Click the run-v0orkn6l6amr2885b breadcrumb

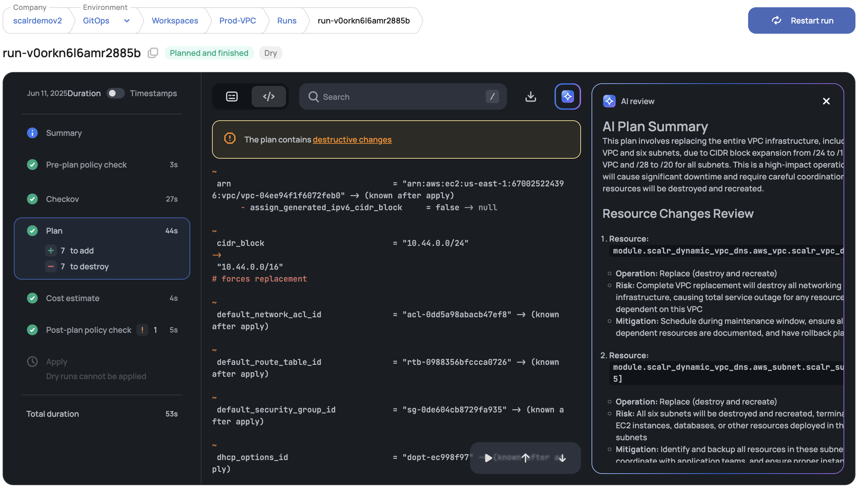tap(363, 21)
